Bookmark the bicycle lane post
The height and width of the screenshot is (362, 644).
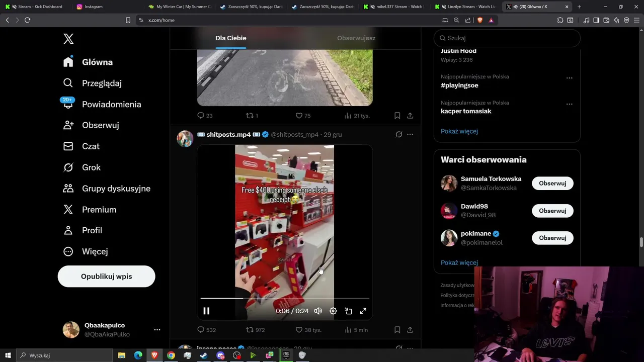(397, 116)
